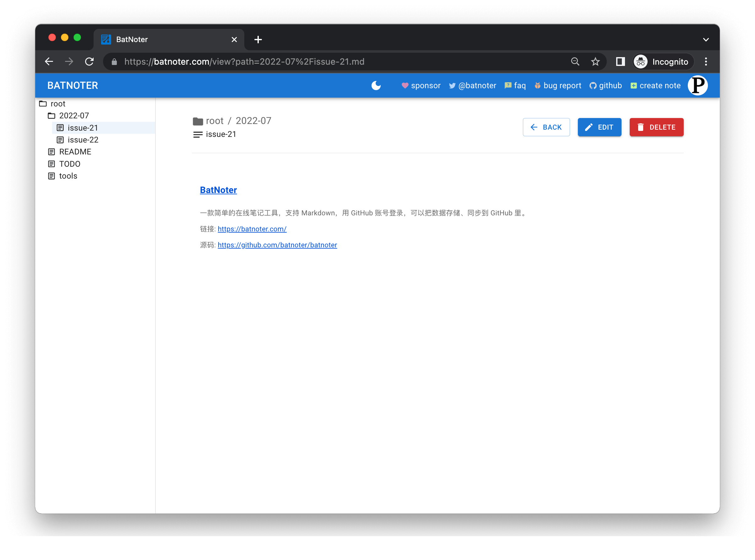The width and height of the screenshot is (755, 560).
Task: Click the create note icon
Action: tap(634, 85)
